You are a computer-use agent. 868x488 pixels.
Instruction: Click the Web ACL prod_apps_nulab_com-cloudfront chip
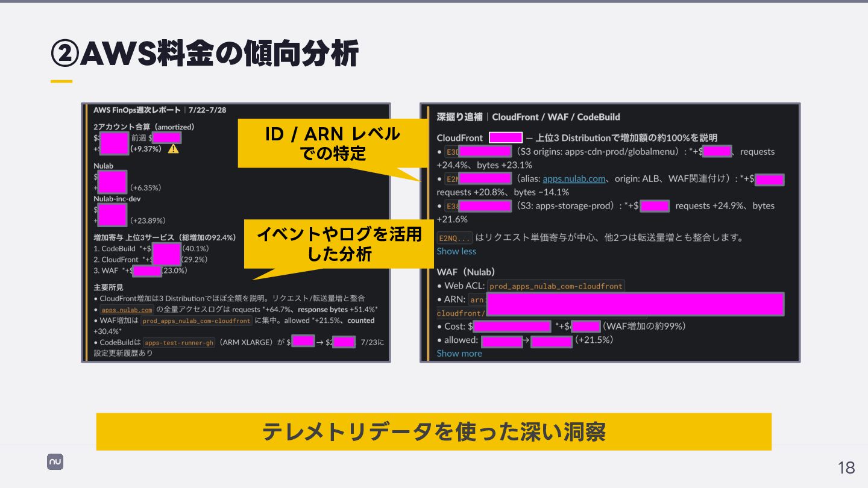click(x=556, y=286)
